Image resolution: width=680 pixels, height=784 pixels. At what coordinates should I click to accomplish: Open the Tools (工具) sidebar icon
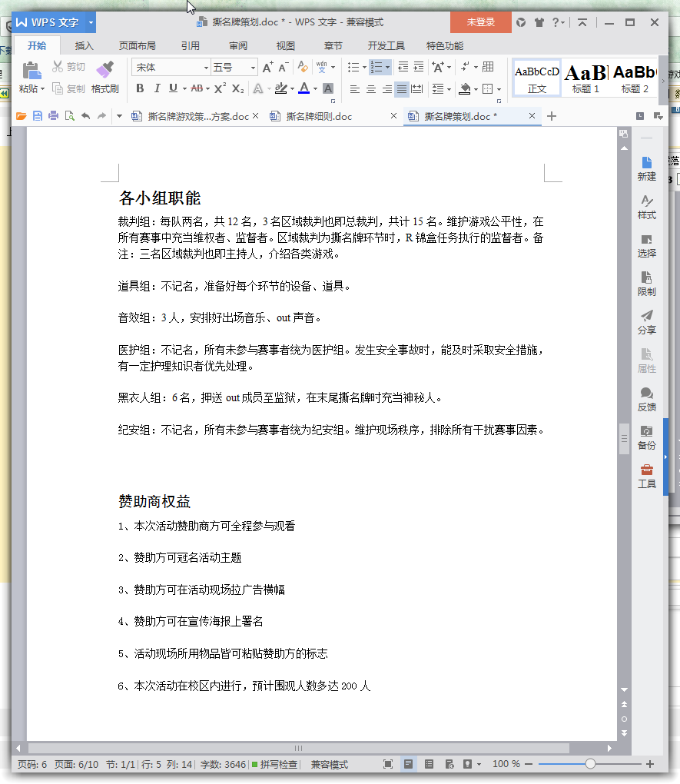pos(646,477)
